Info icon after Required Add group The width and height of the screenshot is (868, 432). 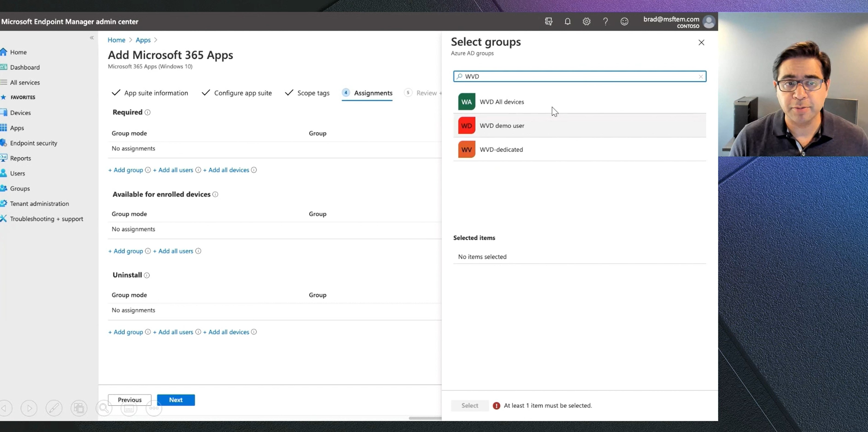148,170
